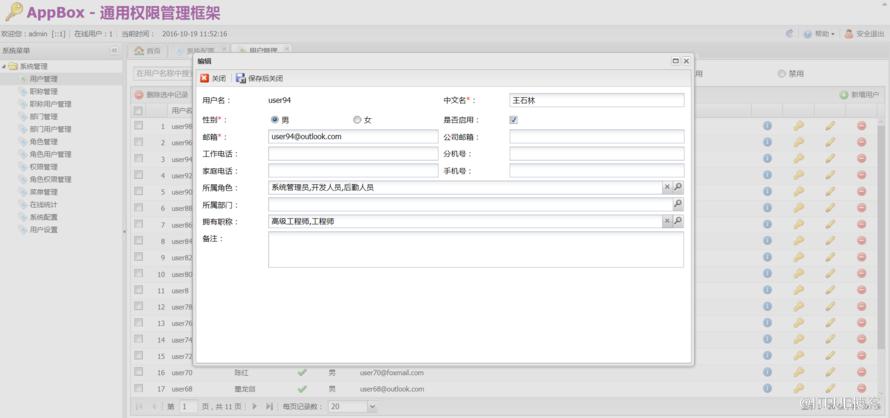Click 保存后关闭 save and close button

259,78
